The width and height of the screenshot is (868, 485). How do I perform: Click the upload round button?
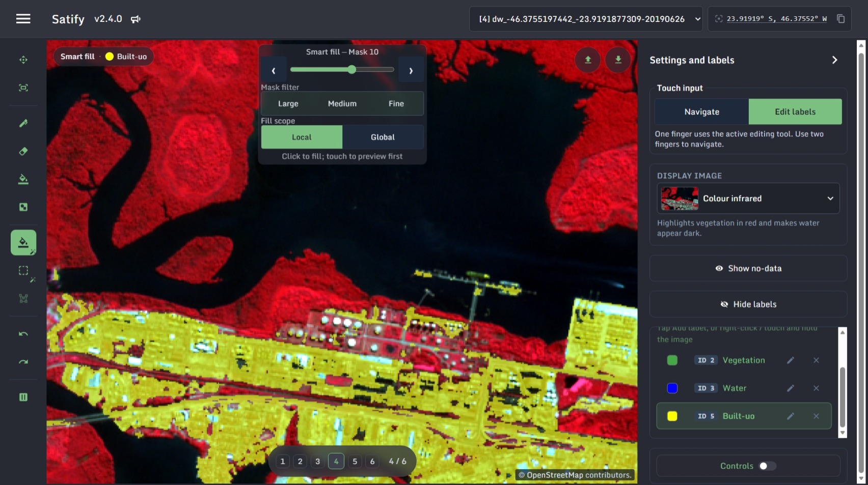coord(588,60)
